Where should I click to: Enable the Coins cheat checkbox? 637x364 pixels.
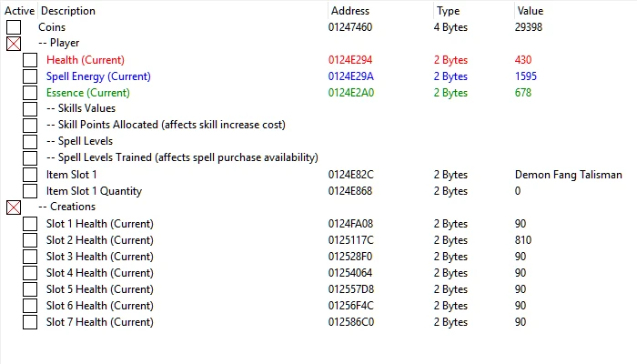(x=14, y=27)
